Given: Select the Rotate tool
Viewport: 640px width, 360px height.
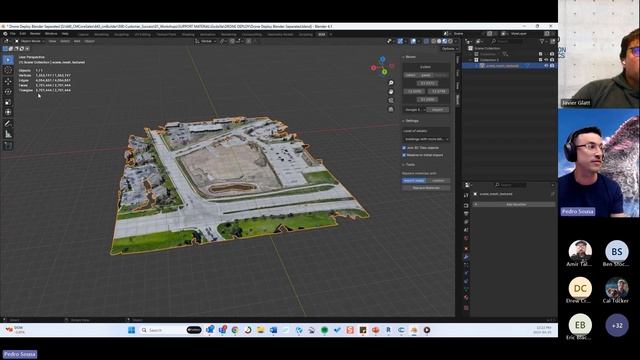Looking at the screenshot, I should [x=8, y=91].
